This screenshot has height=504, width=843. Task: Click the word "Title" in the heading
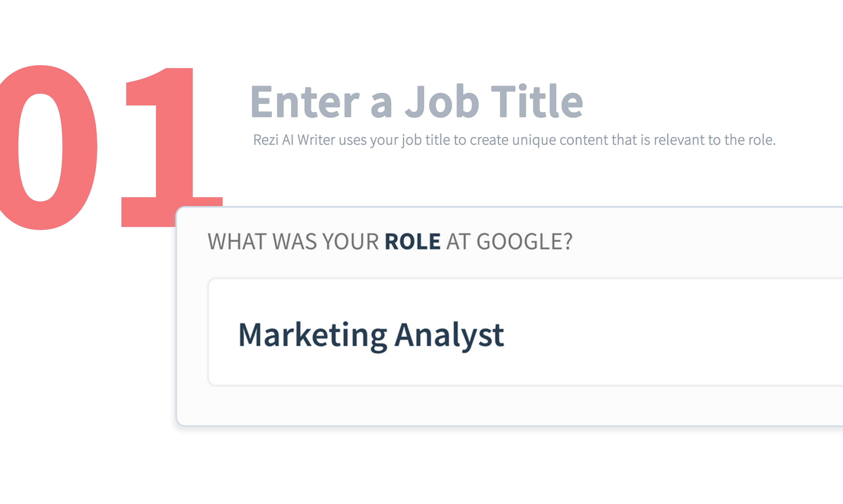537,101
